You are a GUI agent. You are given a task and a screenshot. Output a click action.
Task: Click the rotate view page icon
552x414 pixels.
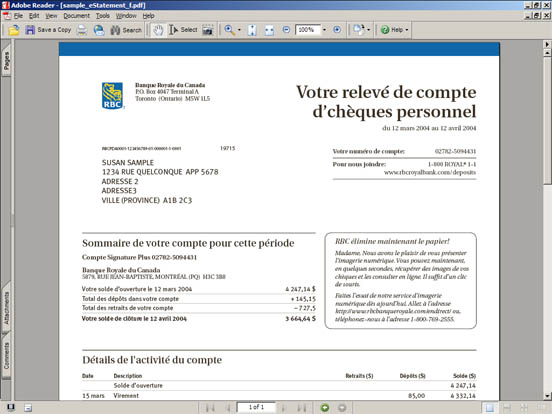[x=359, y=30]
